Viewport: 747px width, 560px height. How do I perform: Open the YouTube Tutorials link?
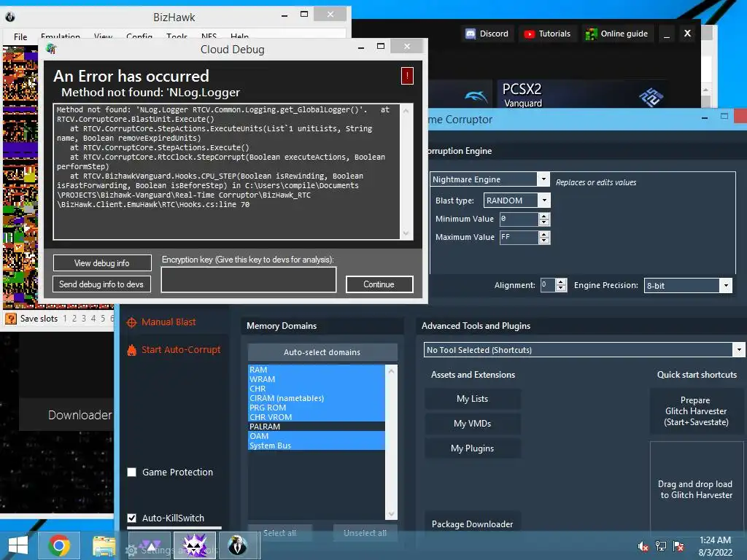547,34
